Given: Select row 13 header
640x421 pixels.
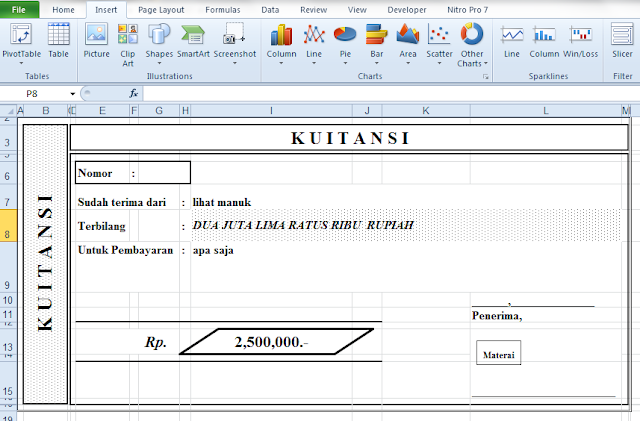Looking at the screenshot, I should pyautogui.click(x=8, y=342).
